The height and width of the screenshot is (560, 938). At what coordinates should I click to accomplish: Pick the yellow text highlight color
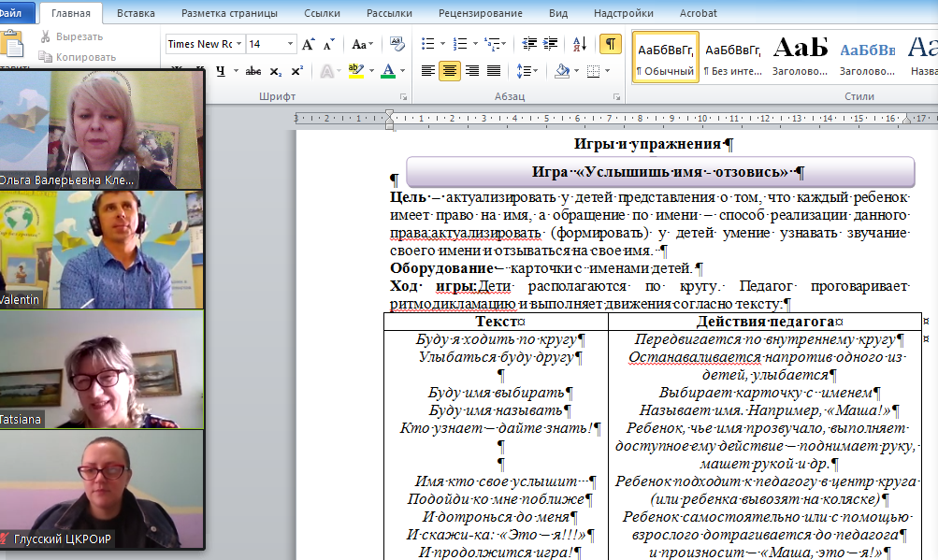355,71
